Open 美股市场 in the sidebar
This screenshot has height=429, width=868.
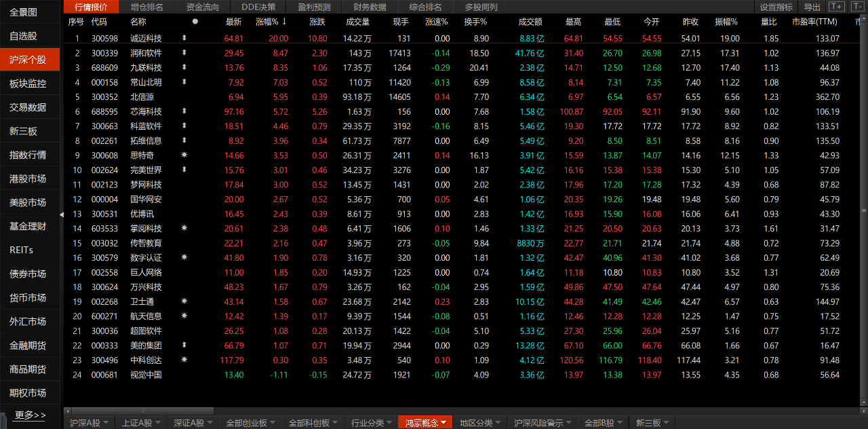pyautogui.click(x=30, y=202)
